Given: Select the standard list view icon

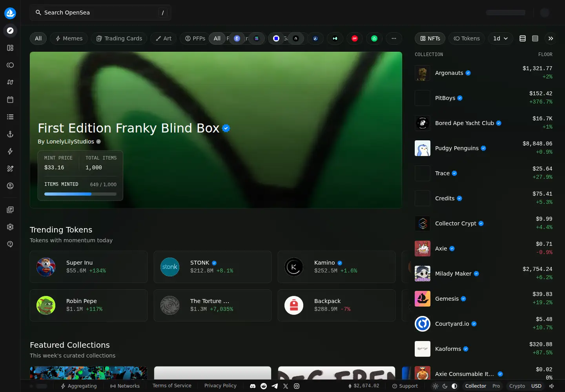Looking at the screenshot, I should (523, 38).
